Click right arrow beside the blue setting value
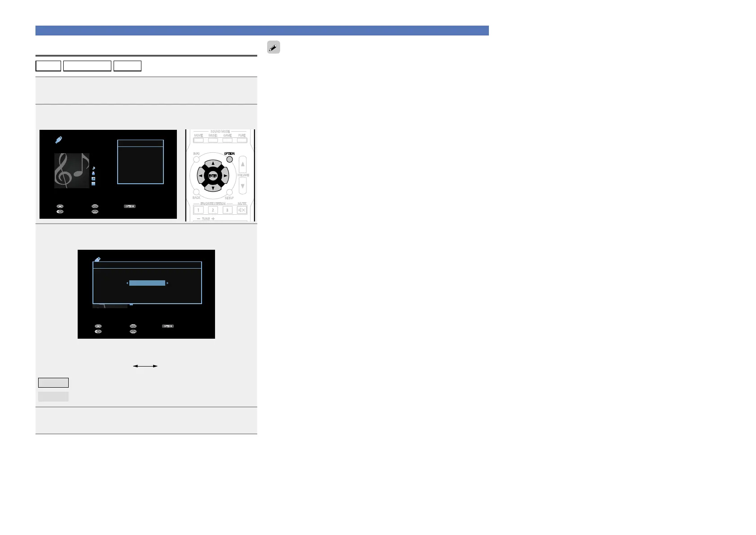756x535 pixels. [x=167, y=283]
